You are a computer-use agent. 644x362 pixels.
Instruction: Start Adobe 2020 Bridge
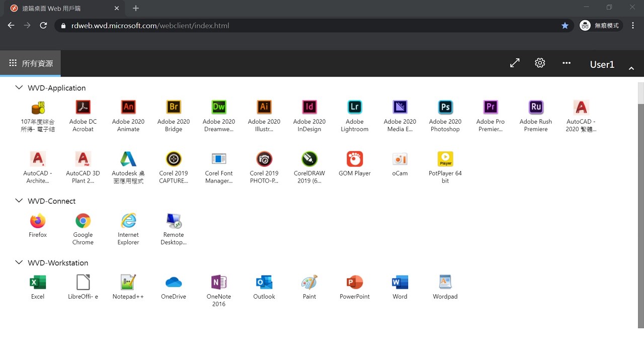174,116
